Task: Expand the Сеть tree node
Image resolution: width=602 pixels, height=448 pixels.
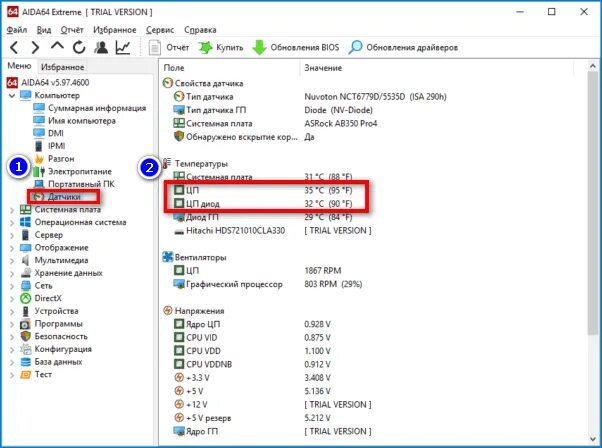Action: pos(12,286)
